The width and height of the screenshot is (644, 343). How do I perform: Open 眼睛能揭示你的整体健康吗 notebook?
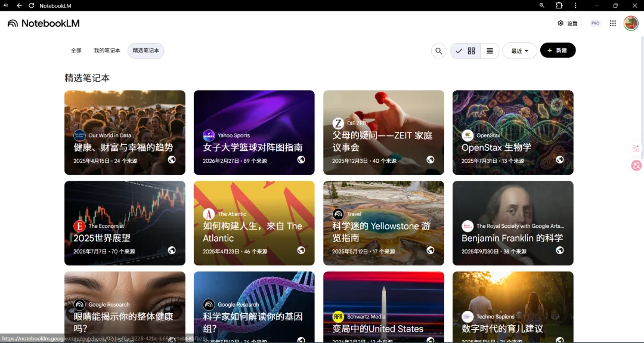point(125,307)
